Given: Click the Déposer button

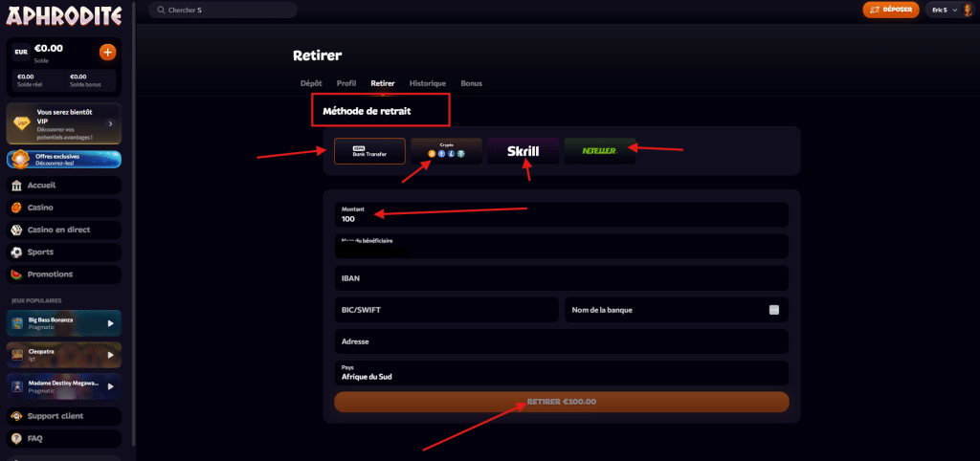Looking at the screenshot, I should [x=891, y=10].
